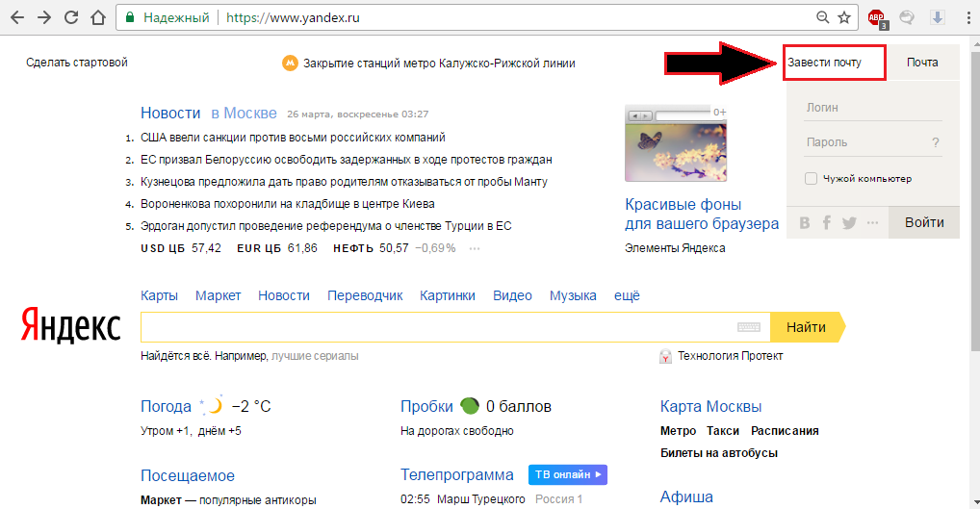Reload the Yandex page
This screenshot has height=509, width=980.
[71, 17]
